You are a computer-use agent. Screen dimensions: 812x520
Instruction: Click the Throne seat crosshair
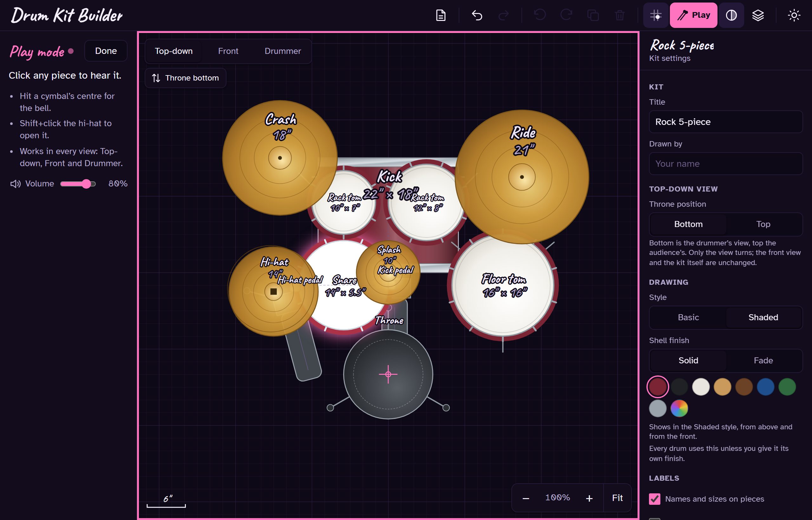point(388,374)
